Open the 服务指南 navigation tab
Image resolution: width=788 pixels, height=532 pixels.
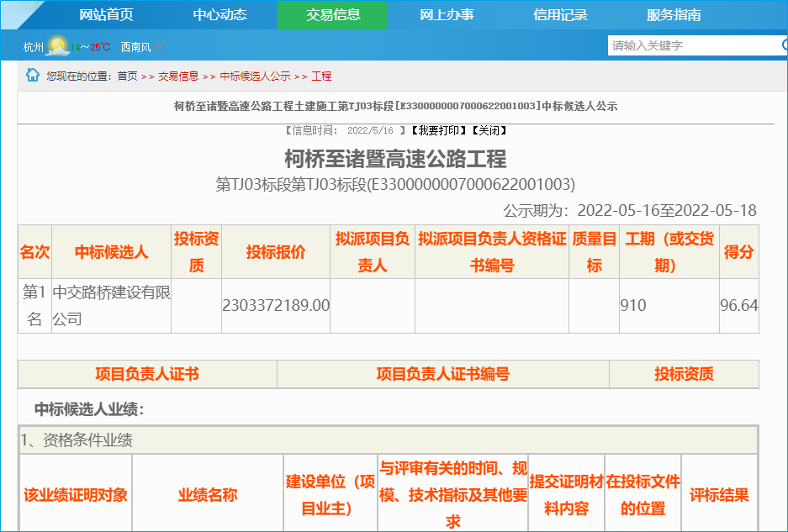674,15
